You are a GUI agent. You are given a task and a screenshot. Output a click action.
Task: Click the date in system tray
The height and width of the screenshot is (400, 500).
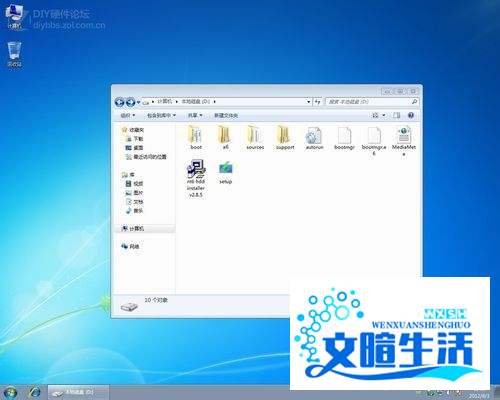(478, 396)
